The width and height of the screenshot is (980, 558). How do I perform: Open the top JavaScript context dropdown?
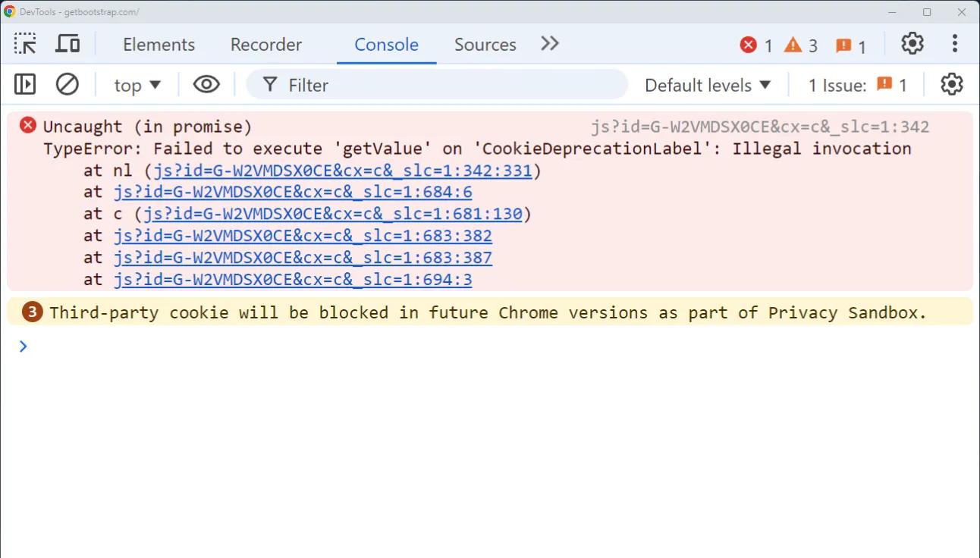coord(137,85)
